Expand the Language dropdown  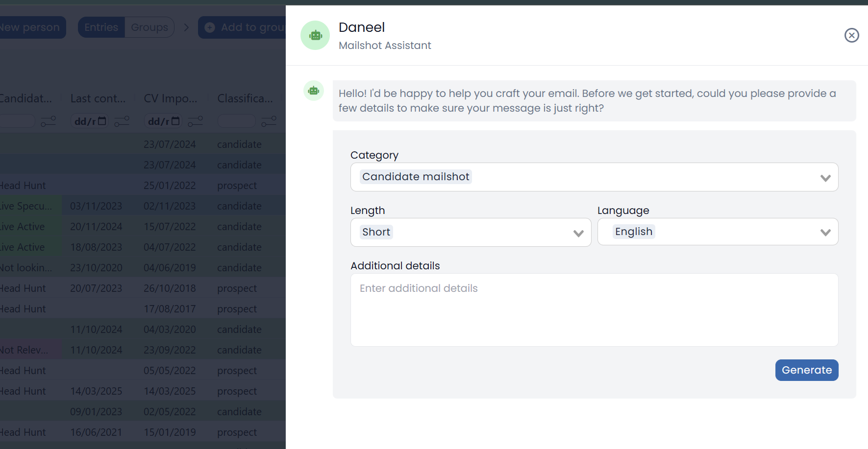[x=825, y=232]
